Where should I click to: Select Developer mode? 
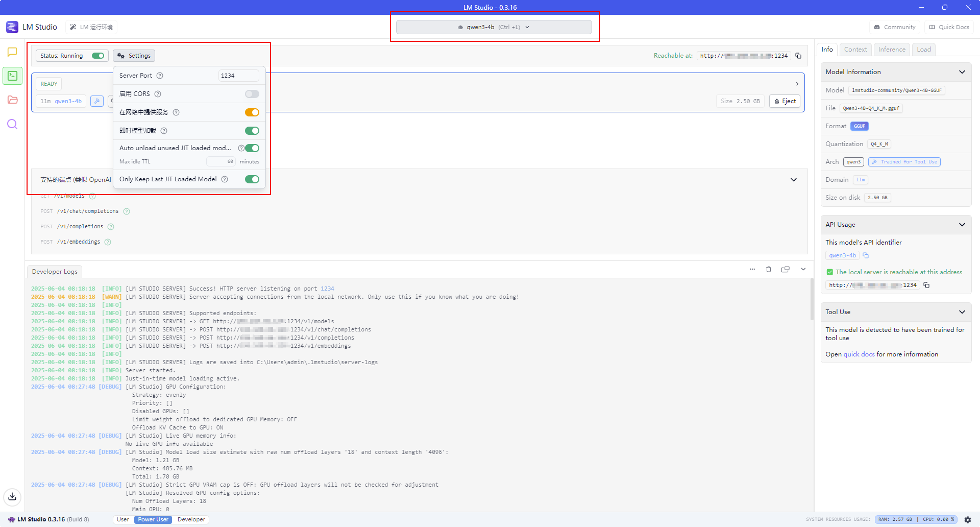[191, 519]
